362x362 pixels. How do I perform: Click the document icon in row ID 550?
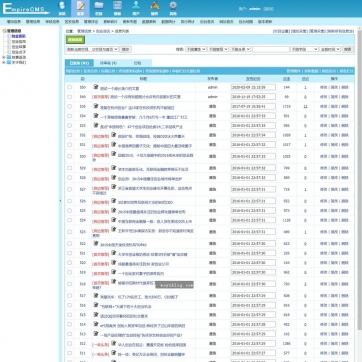click(96, 87)
